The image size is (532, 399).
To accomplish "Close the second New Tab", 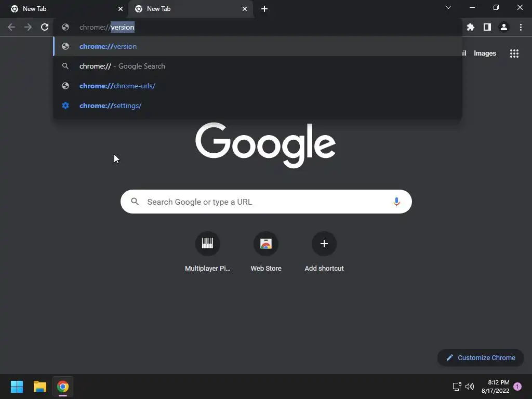I will click(245, 9).
